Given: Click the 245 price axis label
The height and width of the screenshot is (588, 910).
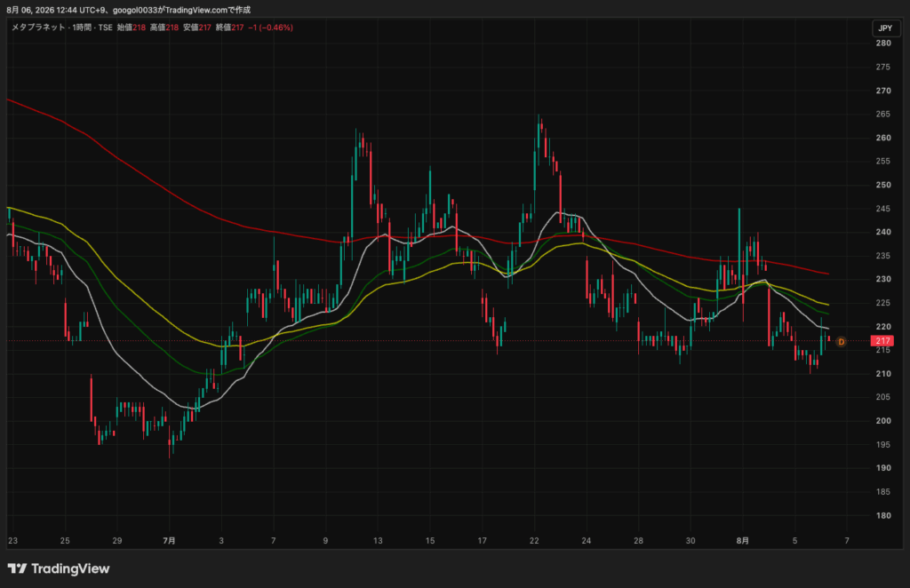Looking at the screenshot, I should click(x=883, y=208).
